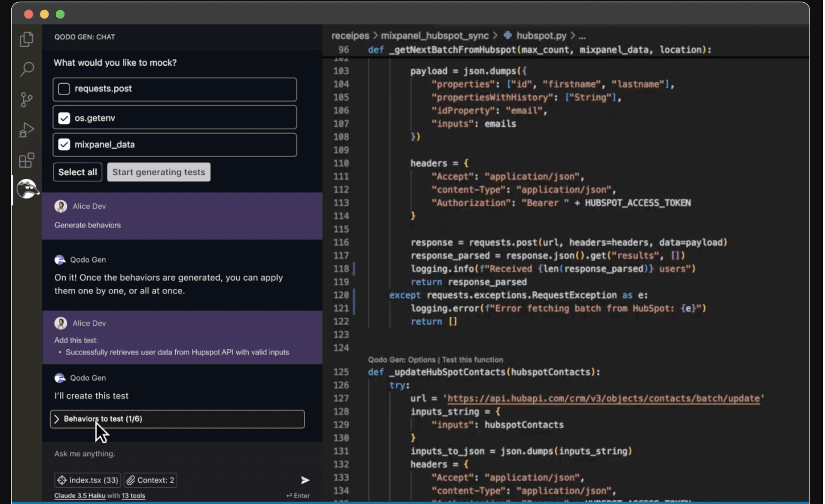
Task: Click the green maximize window button
Action: click(60, 14)
